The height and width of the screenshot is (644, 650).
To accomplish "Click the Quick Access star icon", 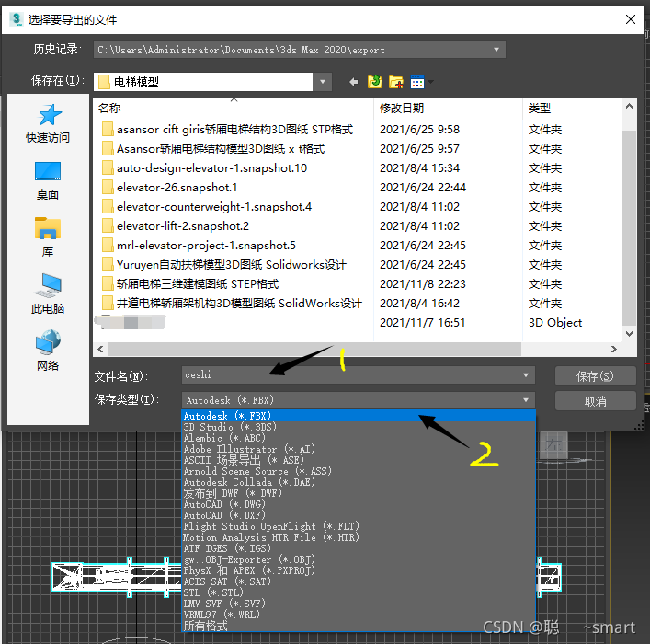I will tap(48, 114).
